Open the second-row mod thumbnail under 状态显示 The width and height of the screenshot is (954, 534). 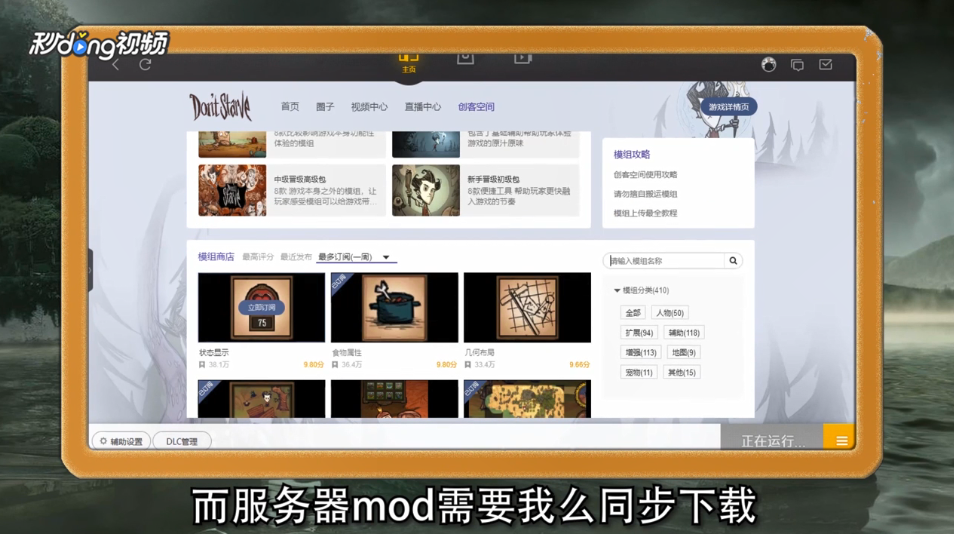262,399
